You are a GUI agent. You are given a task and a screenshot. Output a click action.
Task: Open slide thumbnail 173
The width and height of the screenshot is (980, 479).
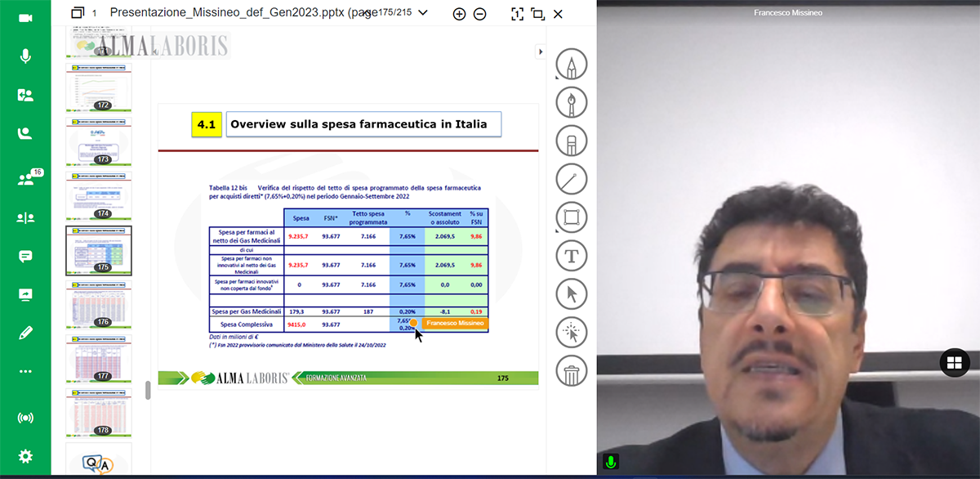98,141
